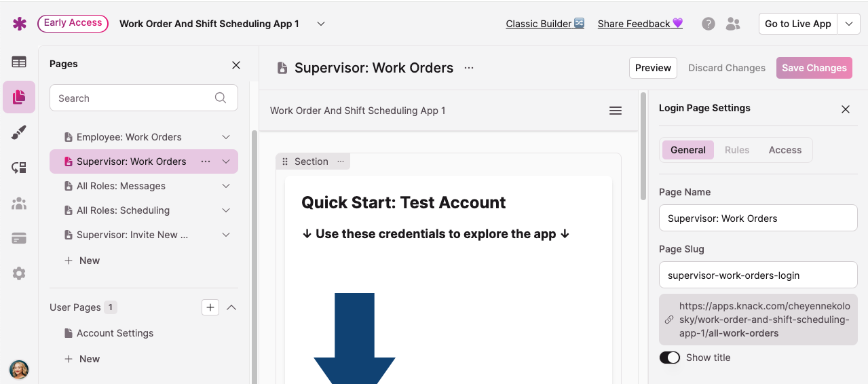Open the hamburger menu in app preview

pyautogui.click(x=615, y=111)
